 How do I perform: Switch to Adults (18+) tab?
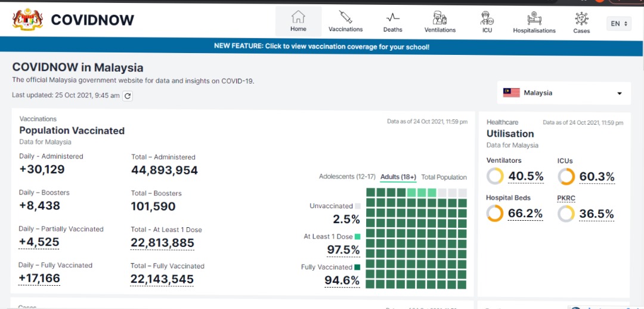398,177
